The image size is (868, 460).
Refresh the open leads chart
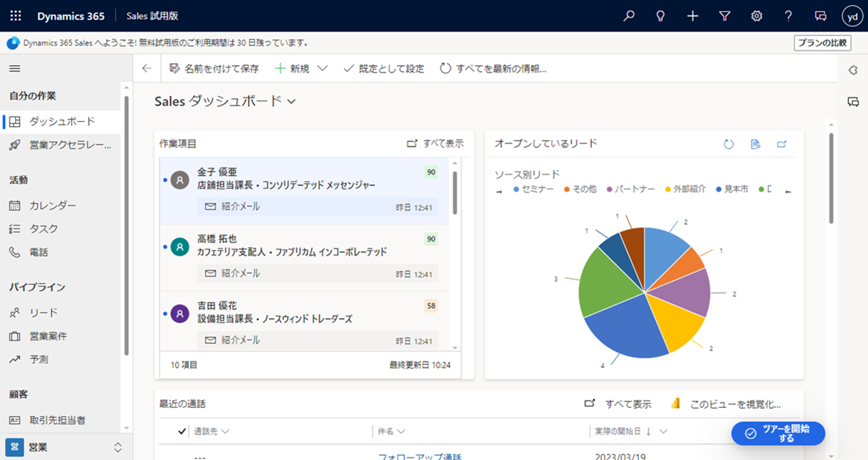point(728,144)
